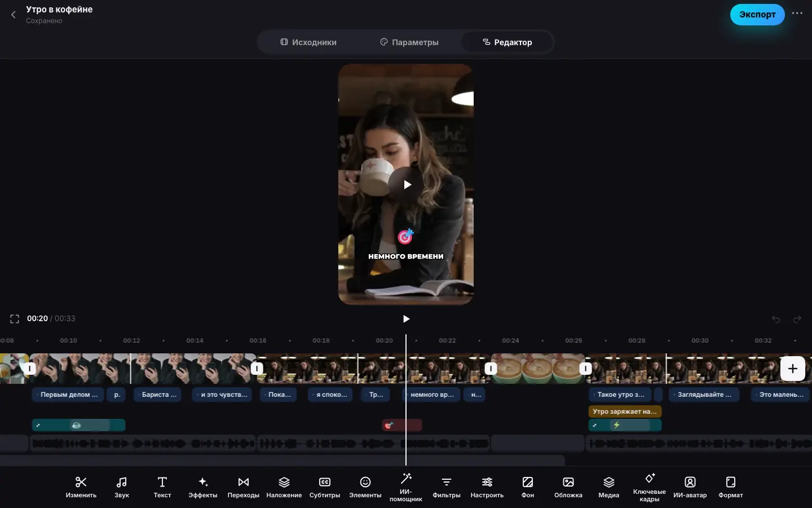Open the ИИ-аватар tool

click(690, 487)
